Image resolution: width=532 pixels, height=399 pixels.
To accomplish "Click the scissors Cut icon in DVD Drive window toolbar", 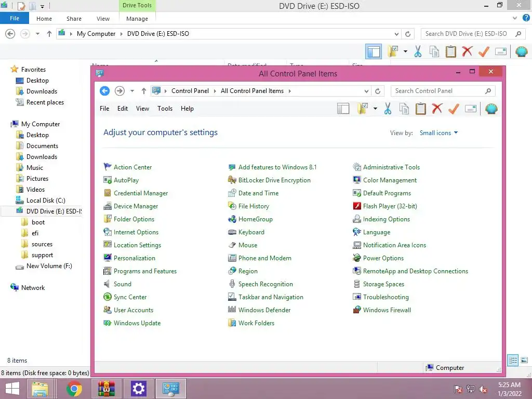I will pyautogui.click(x=418, y=51).
